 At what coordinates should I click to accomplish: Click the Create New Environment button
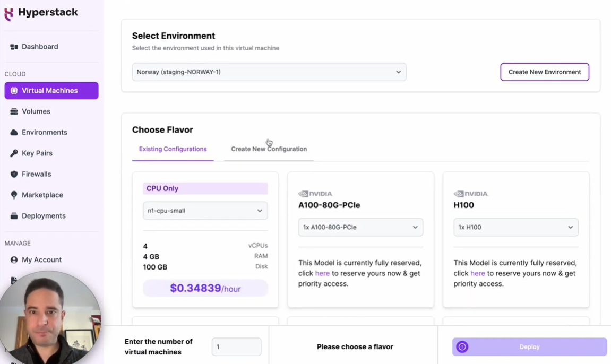click(x=545, y=72)
